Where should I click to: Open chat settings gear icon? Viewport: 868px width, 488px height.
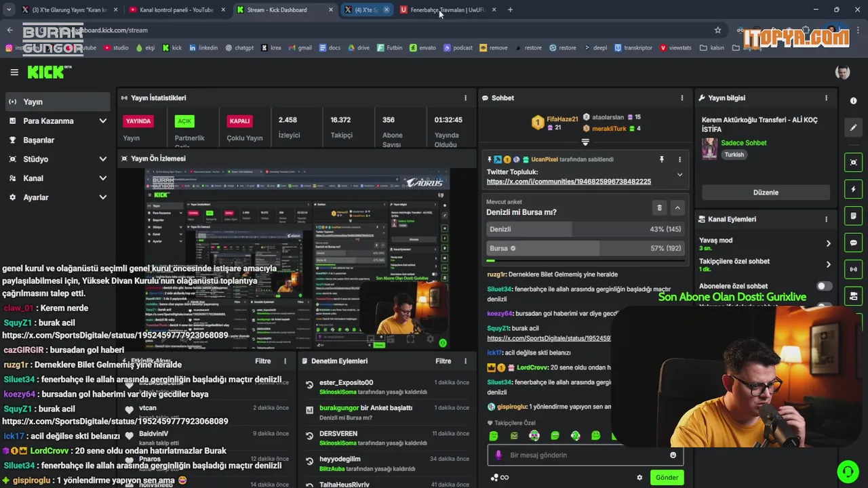639,477
